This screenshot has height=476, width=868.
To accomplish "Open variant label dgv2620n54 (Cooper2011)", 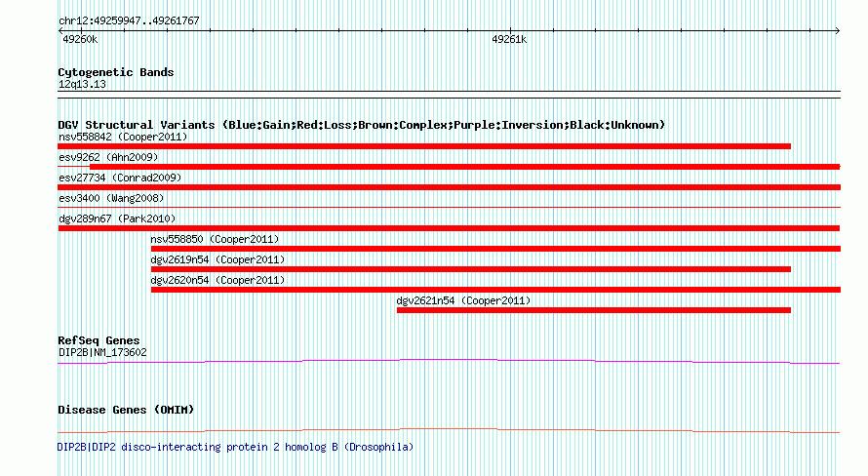I will click(217, 281).
